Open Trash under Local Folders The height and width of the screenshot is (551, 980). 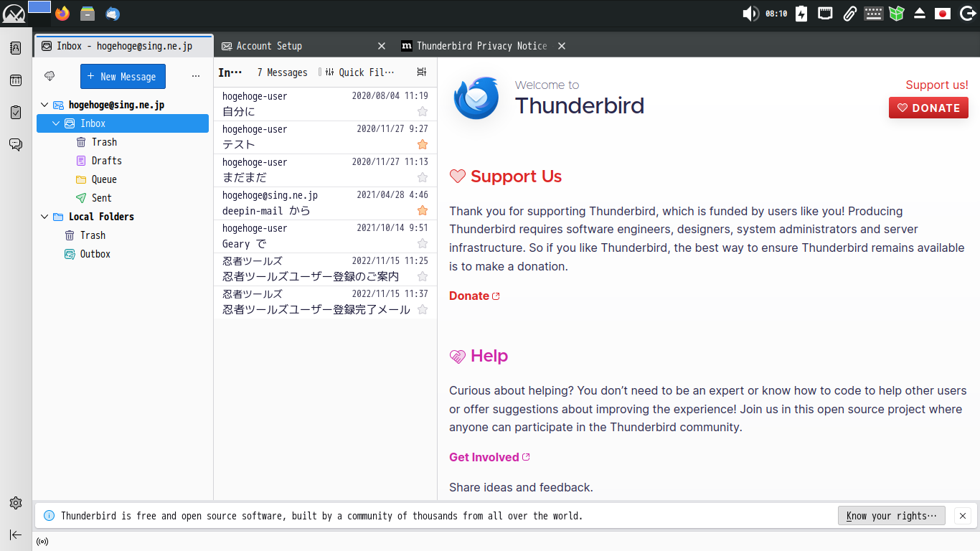click(123, 235)
